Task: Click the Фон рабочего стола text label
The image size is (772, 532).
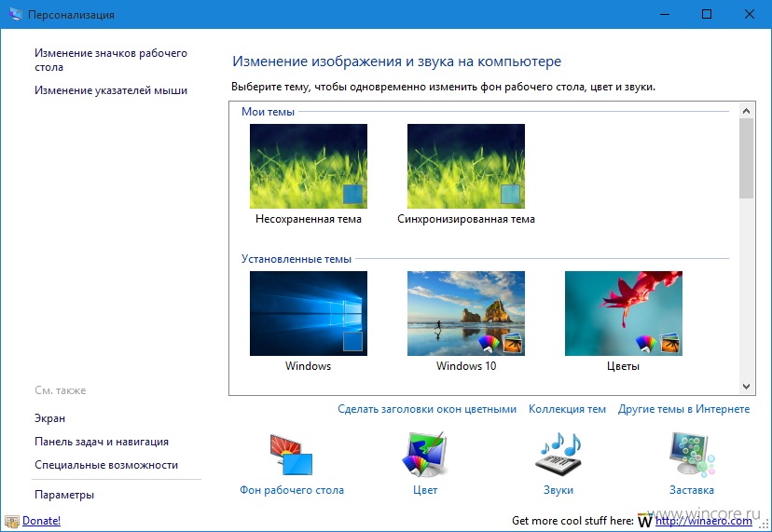Action: 292,490
